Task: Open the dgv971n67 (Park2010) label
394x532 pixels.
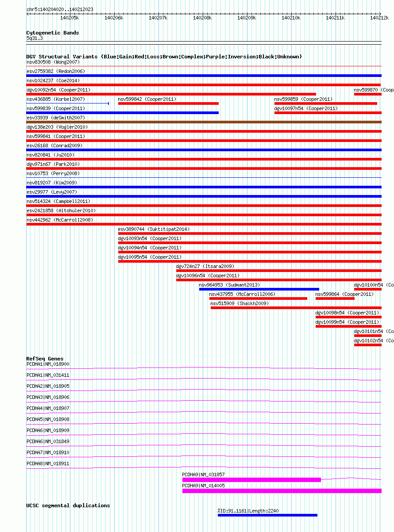Action: [x=53, y=164]
